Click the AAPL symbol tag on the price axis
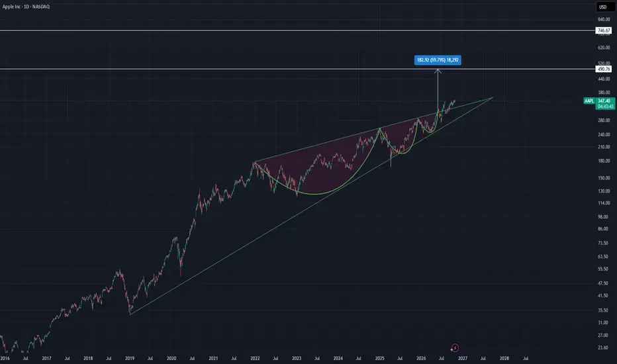Viewport: 617px width, 364px height. [x=589, y=101]
